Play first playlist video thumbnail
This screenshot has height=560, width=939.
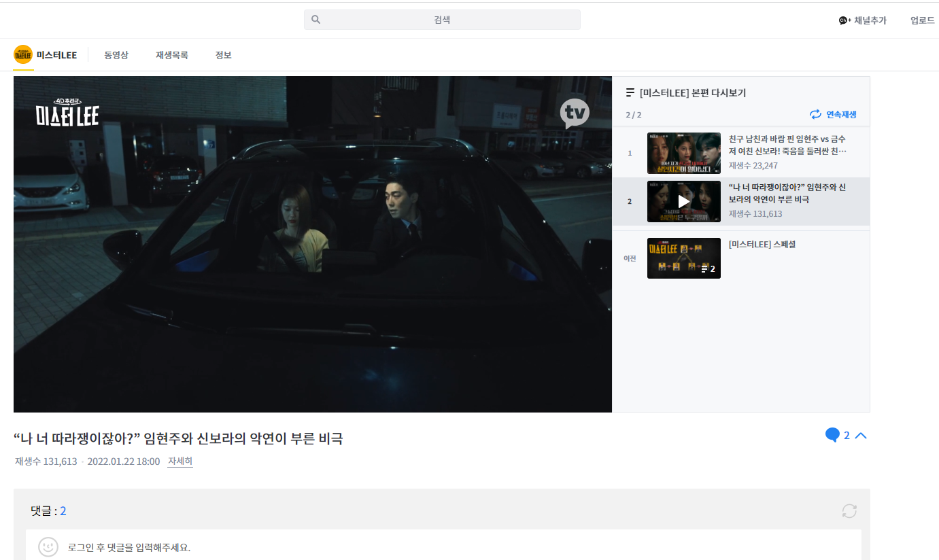684,153
